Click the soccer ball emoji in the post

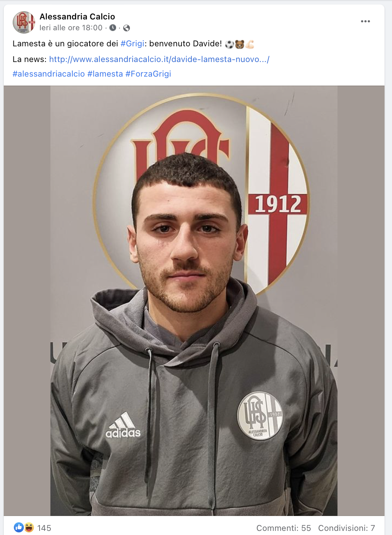229,44
